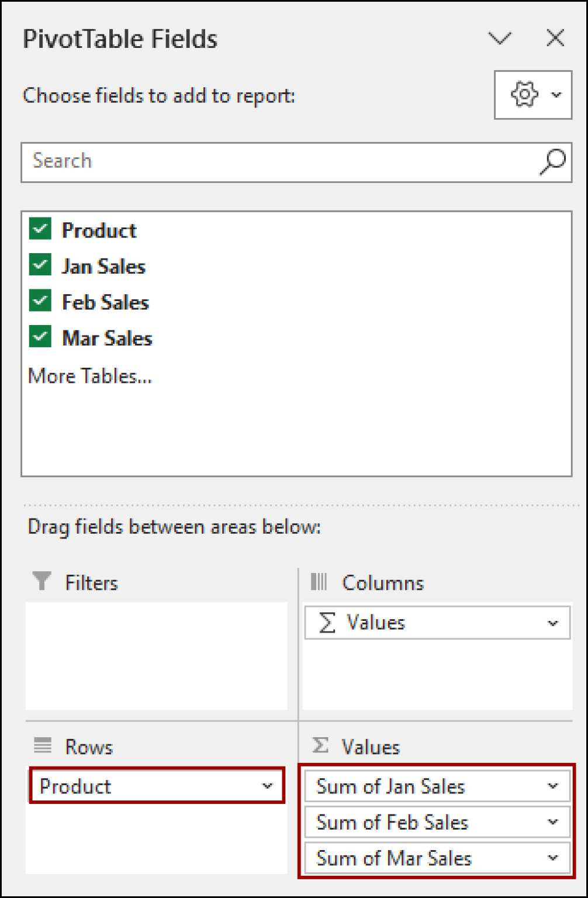Click the search magnifier icon
Screen dimensions: 588x898
point(551,163)
